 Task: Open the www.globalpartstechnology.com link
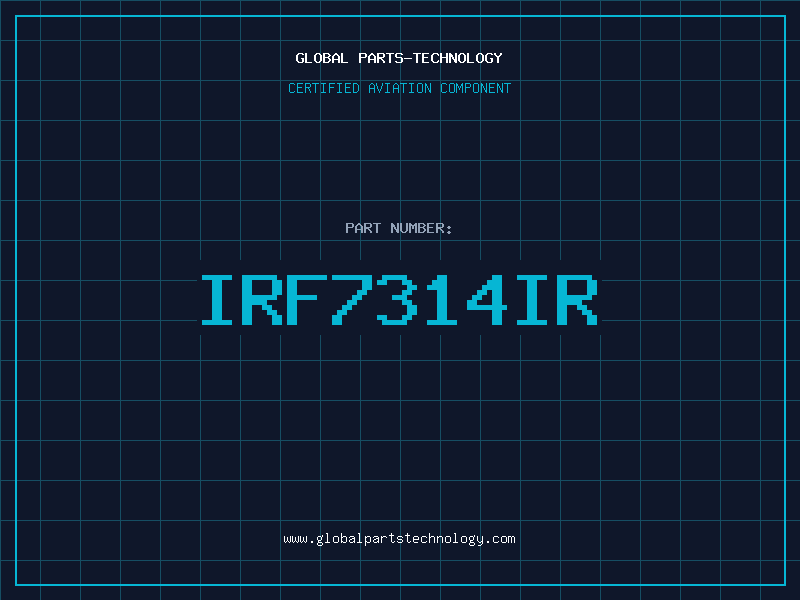(399, 539)
